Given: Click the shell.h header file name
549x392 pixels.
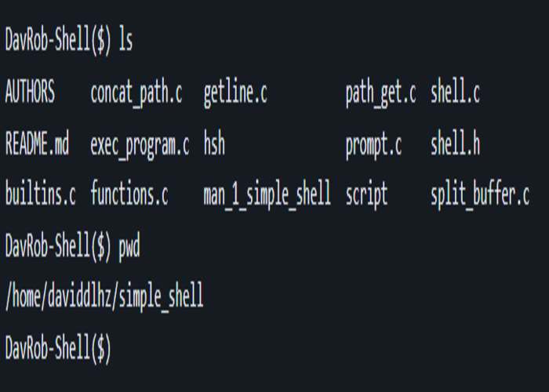Looking at the screenshot, I should pyautogui.click(x=455, y=144).
